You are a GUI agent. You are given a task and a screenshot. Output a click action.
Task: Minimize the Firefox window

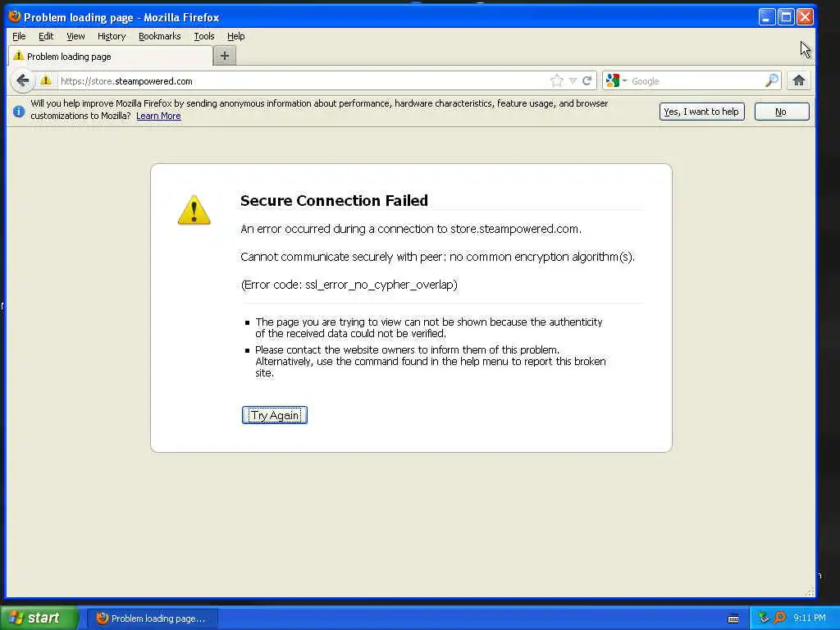[x=767, y=17]
